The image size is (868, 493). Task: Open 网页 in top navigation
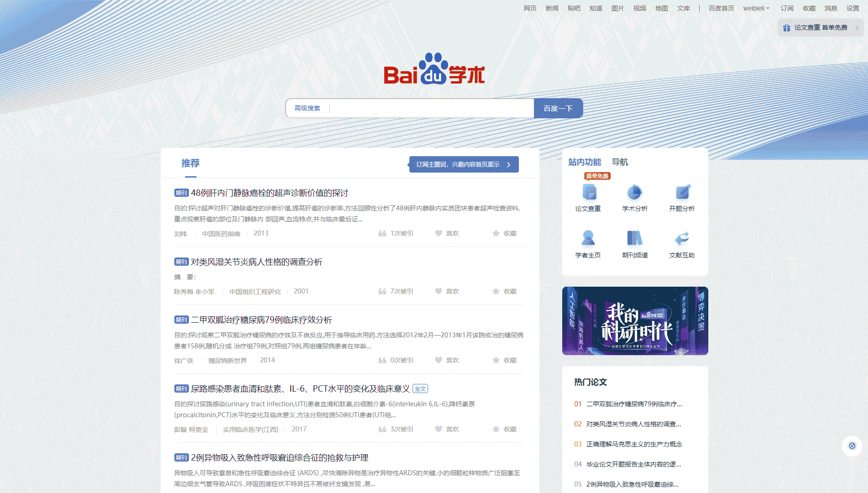(x=530, y=8)
